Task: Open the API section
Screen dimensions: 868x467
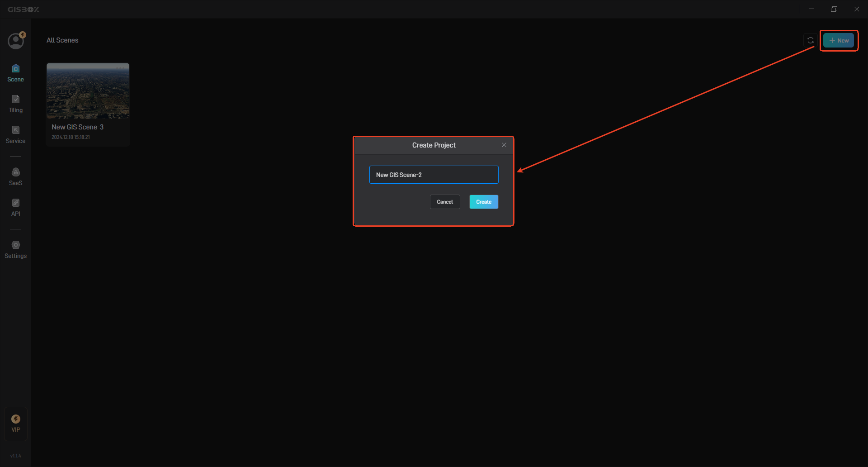Action: coord(15,208)
